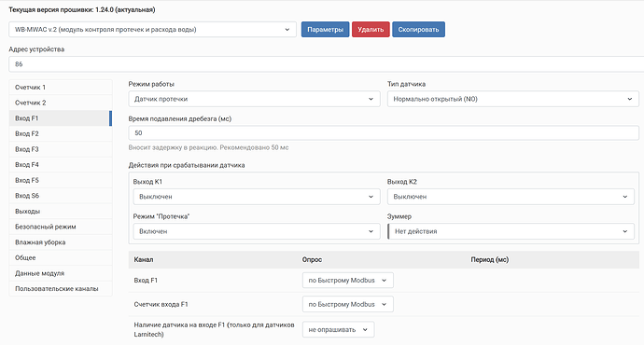This screenshot has height=345, width=644.
Task: Click the Опрос column header
Action: pos(312,259)
